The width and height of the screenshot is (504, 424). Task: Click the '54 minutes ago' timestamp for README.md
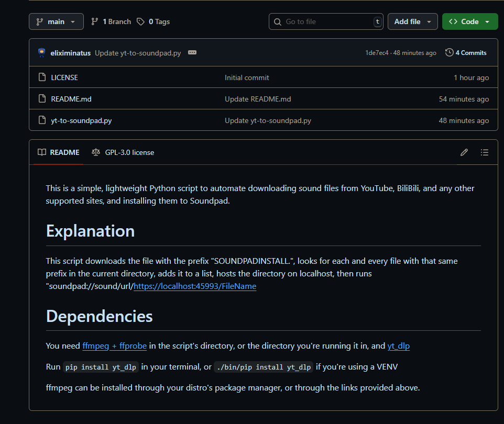(x=464, y=99)
